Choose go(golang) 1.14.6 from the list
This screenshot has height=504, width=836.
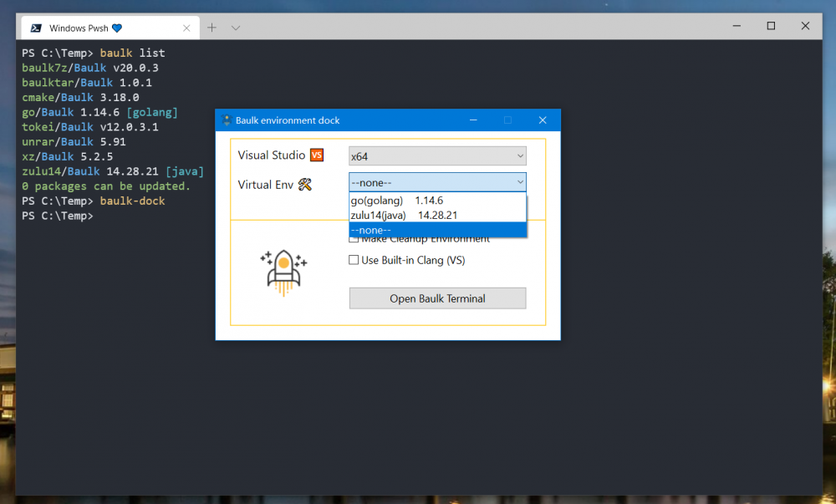[x=438, y=201]
